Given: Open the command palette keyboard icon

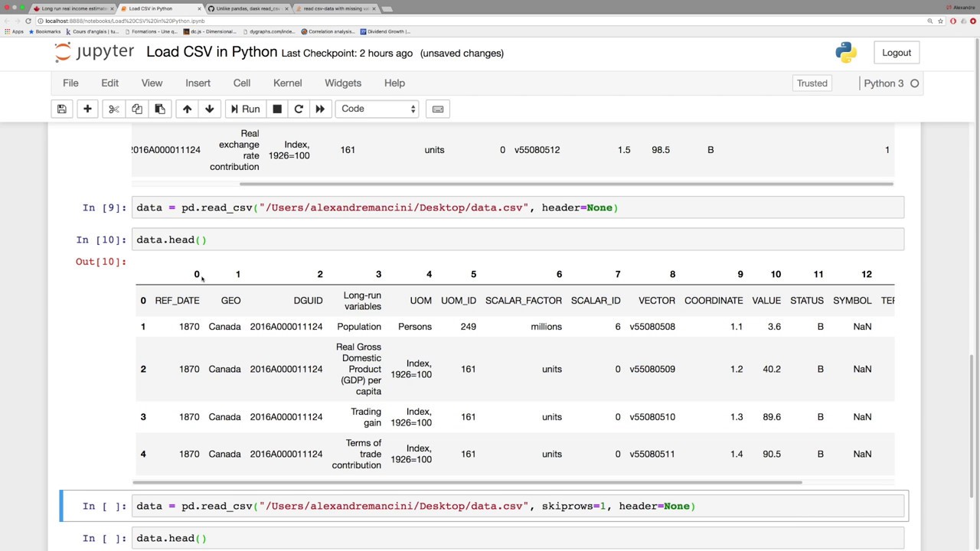Looking at the screenshot, I should coord(438,109).
